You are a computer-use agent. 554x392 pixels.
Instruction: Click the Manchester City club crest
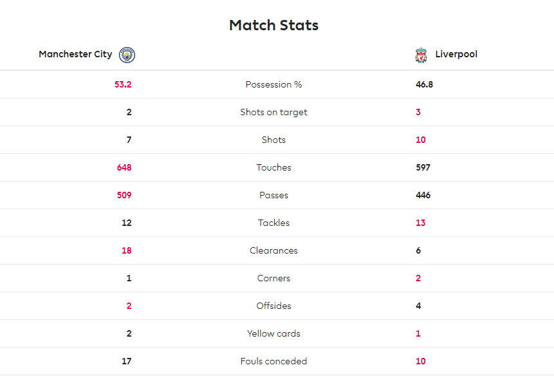[x=127, y=55]
